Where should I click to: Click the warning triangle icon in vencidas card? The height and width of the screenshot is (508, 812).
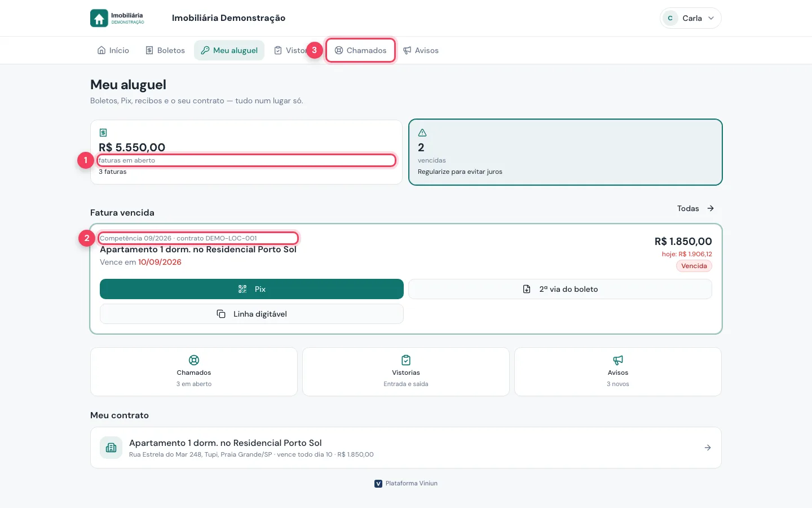422,133
